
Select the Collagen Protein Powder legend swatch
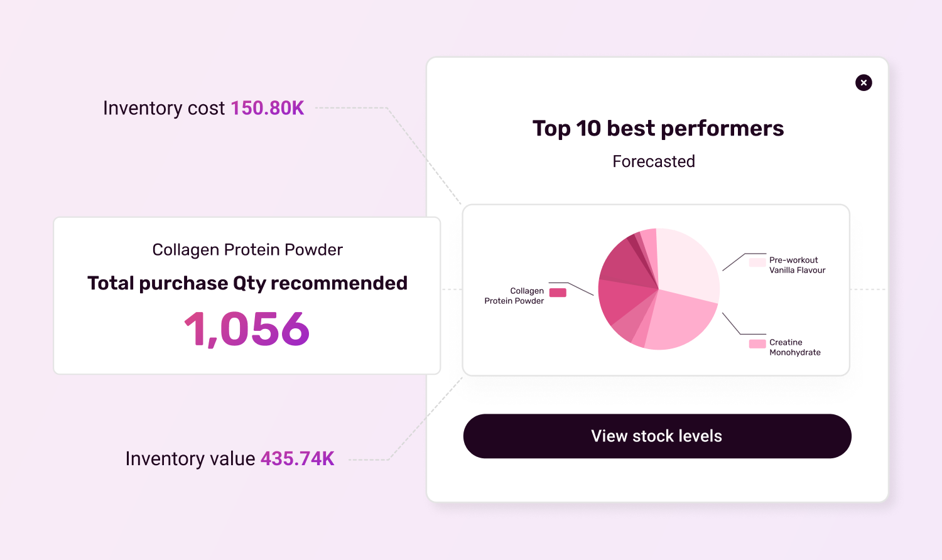coord(558,293)
